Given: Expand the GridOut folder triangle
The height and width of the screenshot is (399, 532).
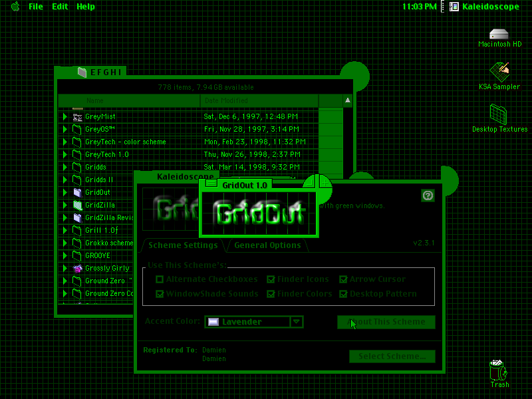Looking at the screenshot, I should point(65,192).
